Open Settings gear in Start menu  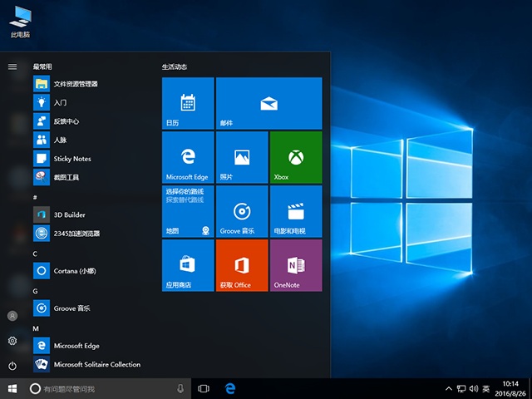click(12, 341)
